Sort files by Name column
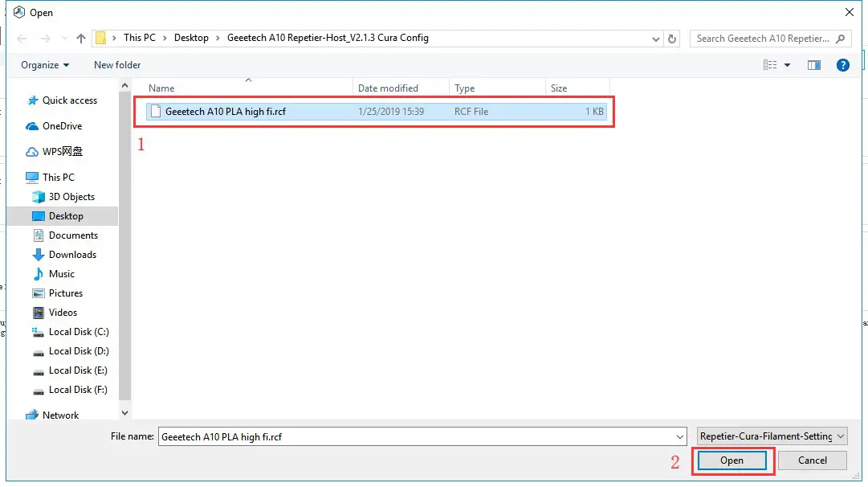Image resolution: width=868 pixels, height=487 pixels. [x=161, y=88]
